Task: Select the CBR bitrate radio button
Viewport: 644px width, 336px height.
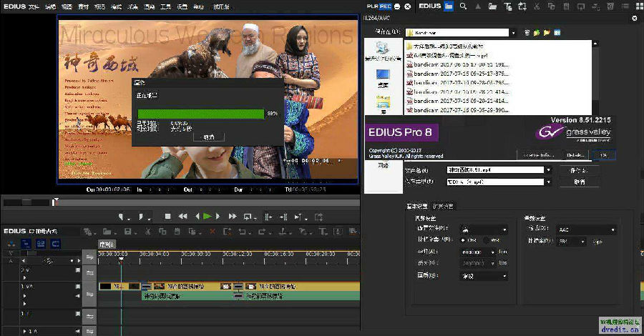Action: click(464, 240)
